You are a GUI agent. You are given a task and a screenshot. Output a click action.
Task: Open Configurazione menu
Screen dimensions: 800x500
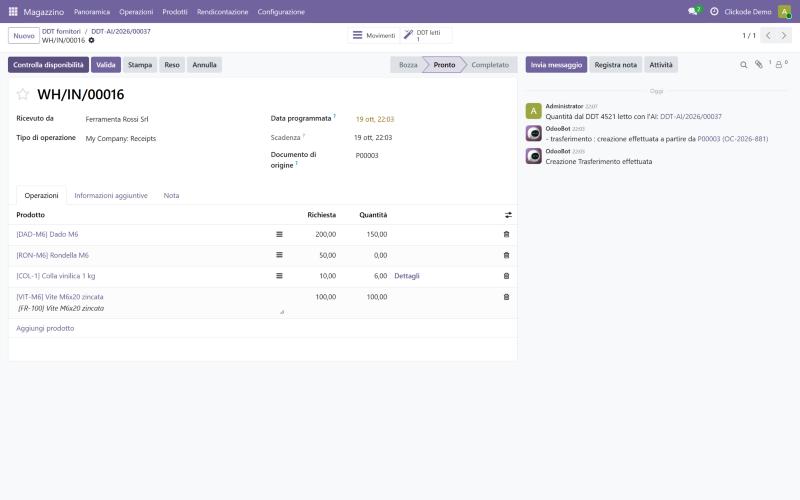pyautogui.click(x=281, y=11)
